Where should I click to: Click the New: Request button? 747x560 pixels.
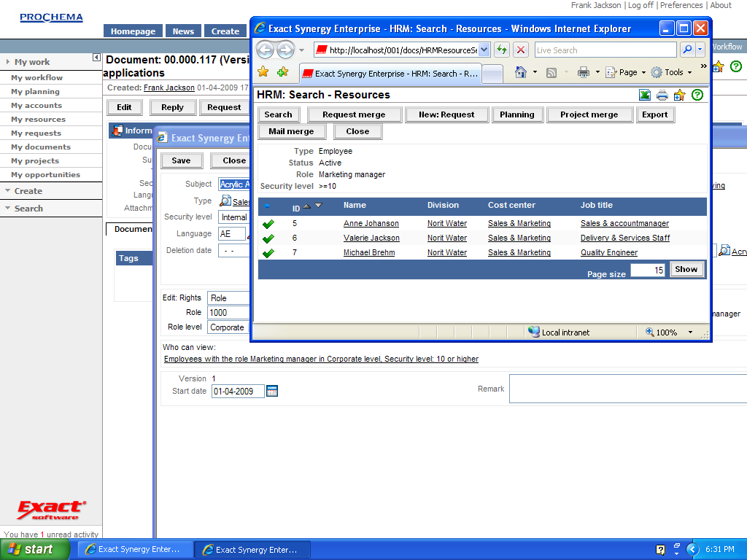coord(446,114)
